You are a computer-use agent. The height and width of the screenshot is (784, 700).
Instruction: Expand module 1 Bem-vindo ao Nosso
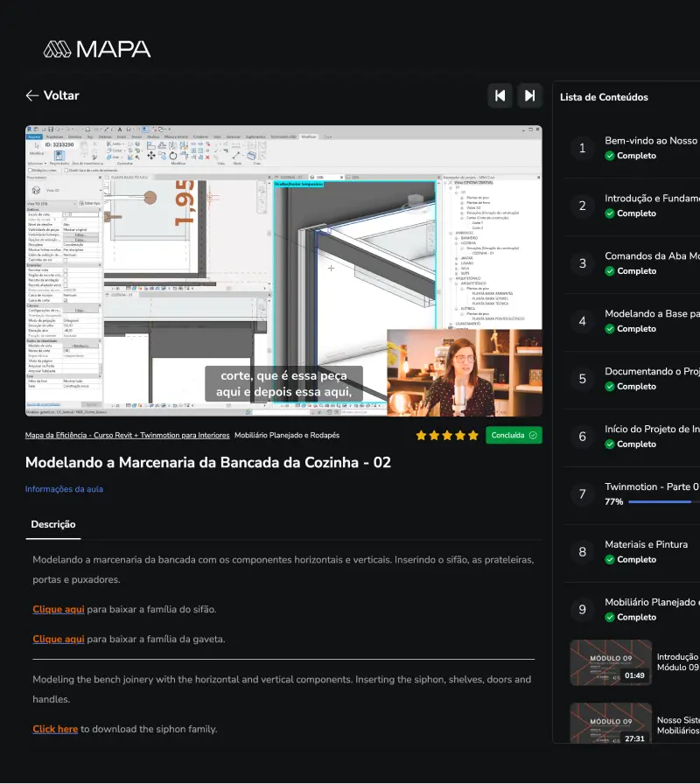tap(632, 148)
